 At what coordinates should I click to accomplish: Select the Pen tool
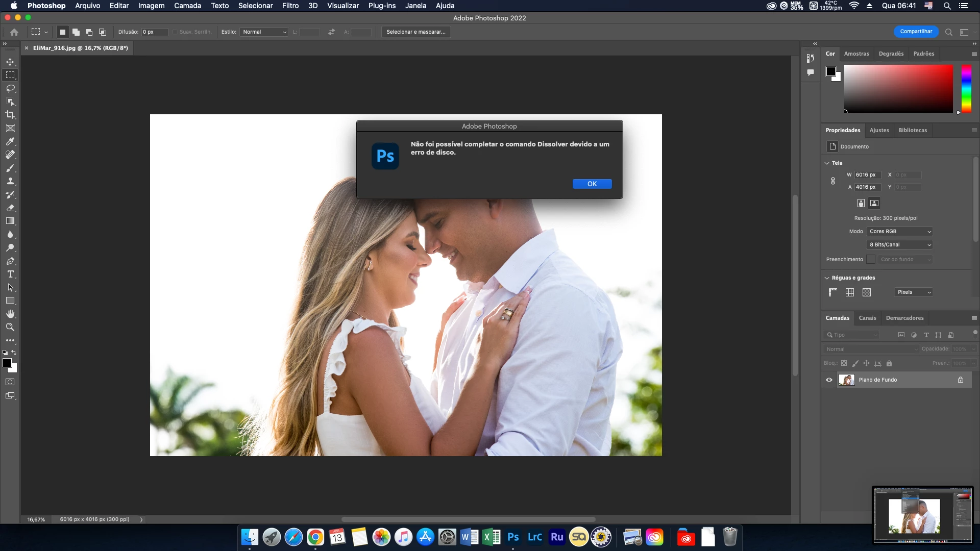10,261
